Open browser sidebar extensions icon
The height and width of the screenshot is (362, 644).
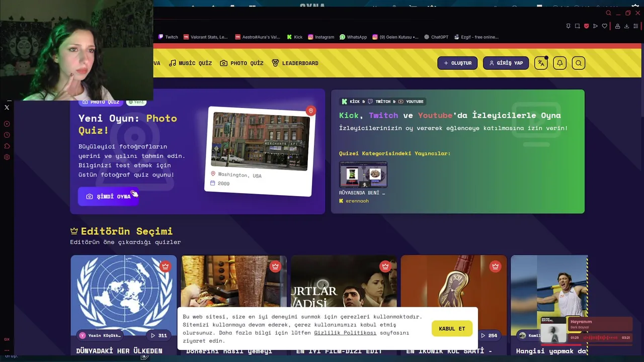coord(7,146)
